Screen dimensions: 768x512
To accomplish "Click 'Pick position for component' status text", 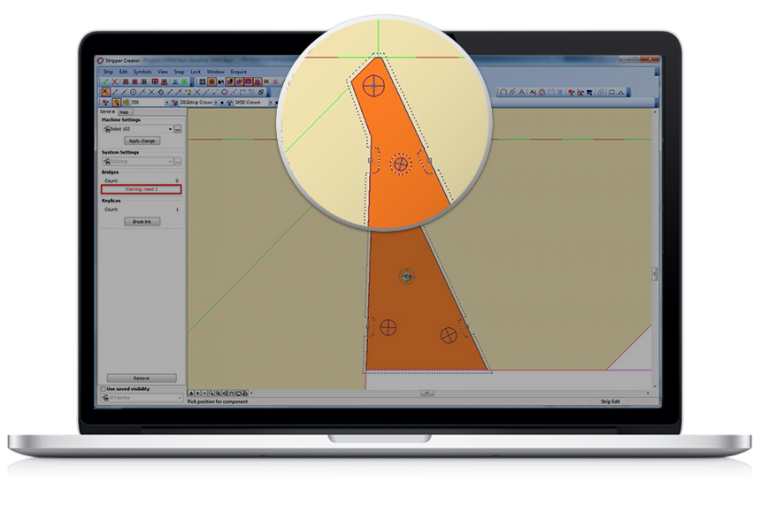I will click(x=217, y=401).
